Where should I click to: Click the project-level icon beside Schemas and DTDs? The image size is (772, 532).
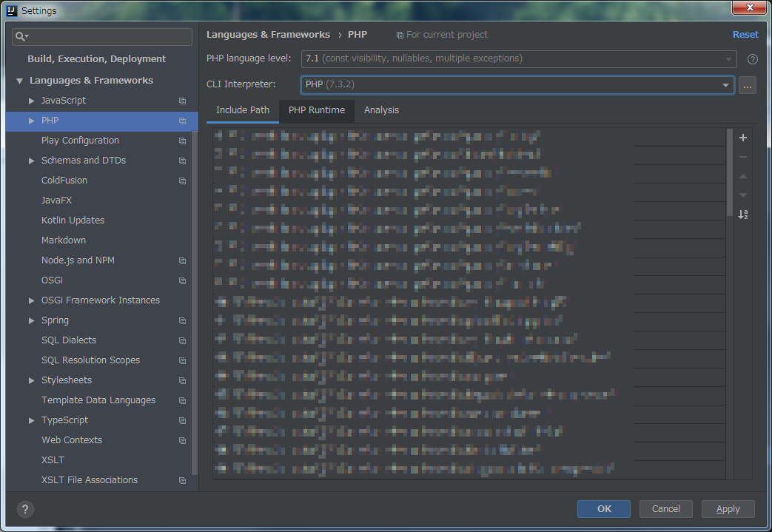pyautogui.click(x=182, y=161)
